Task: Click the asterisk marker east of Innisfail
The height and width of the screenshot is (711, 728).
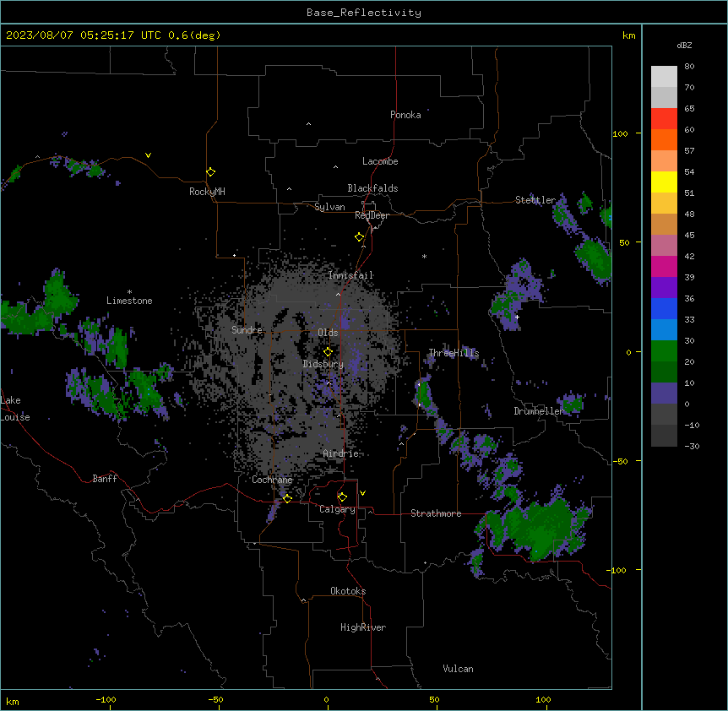Action: tap(424, 256)
